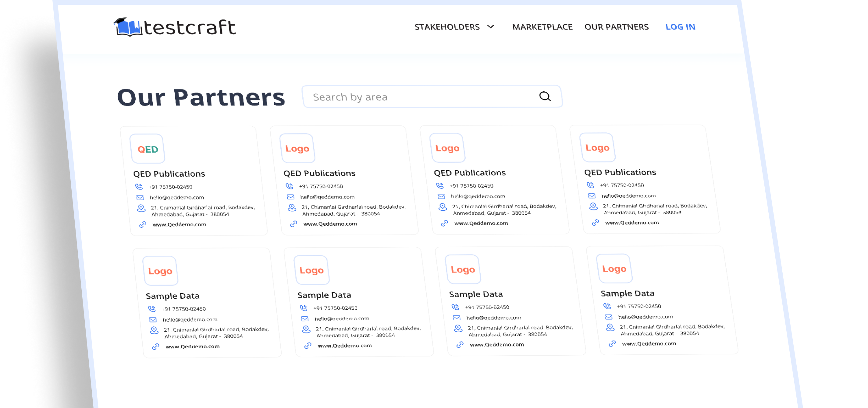The width and height of the screenshot is (868, 408).
Task: Click location icon in second Sample Data card
Action: (306, 329)
